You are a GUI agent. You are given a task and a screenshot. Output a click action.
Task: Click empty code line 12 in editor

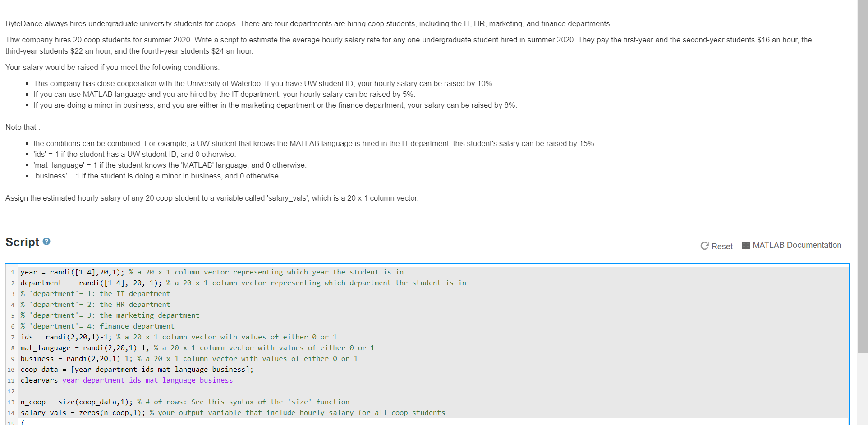(x=433, y=391)
